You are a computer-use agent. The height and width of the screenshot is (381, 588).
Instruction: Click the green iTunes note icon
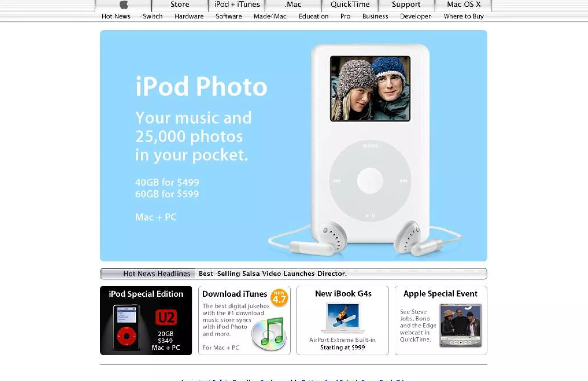[x=269, y=334]
